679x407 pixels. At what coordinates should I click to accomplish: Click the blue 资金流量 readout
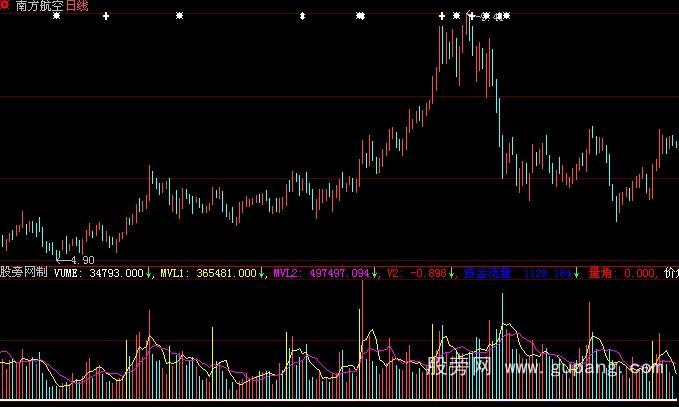(x=517, y=273)
